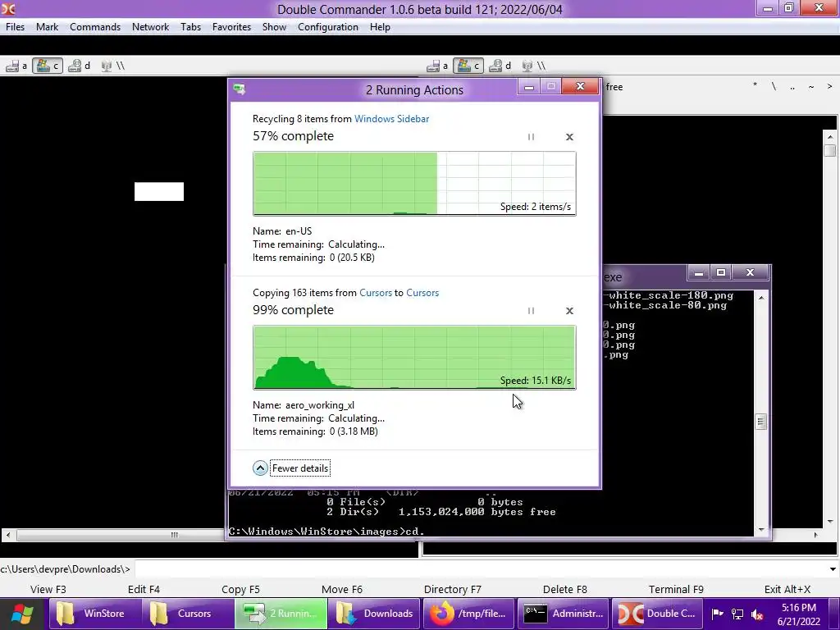Pause the Cursors copying action

coord(531,311)
